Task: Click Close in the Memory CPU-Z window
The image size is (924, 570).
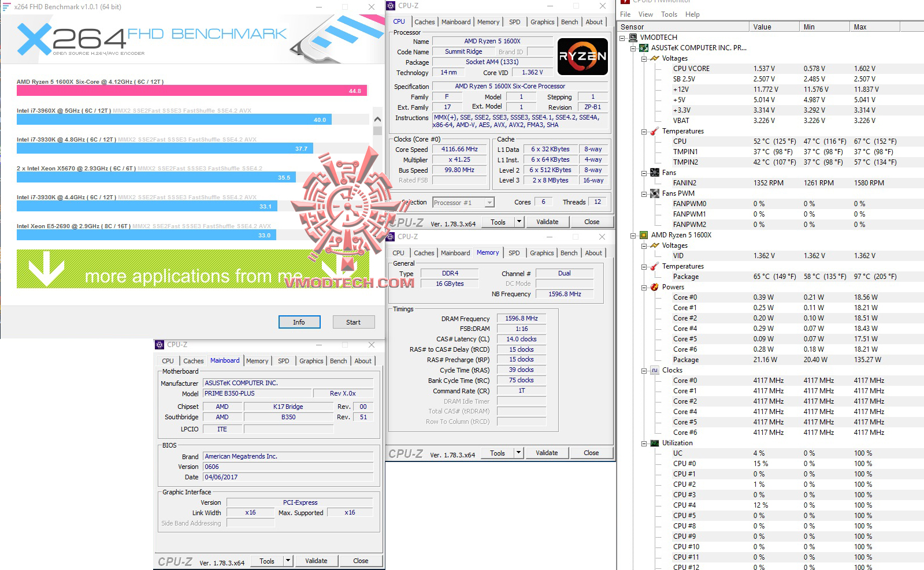Action: (x=591, y=453)
